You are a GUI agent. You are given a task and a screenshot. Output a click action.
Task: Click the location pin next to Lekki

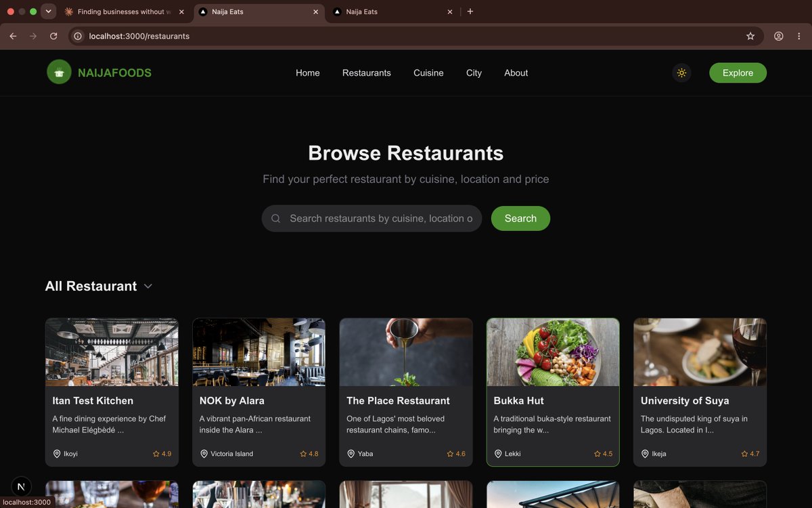coord(498,454)
